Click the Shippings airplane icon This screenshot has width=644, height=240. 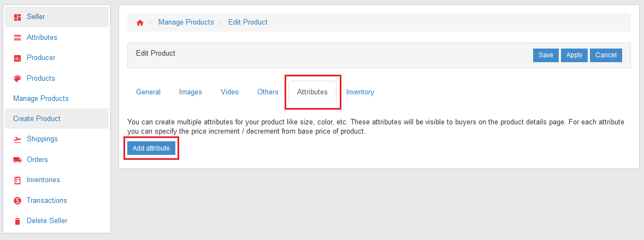(17, 139)
